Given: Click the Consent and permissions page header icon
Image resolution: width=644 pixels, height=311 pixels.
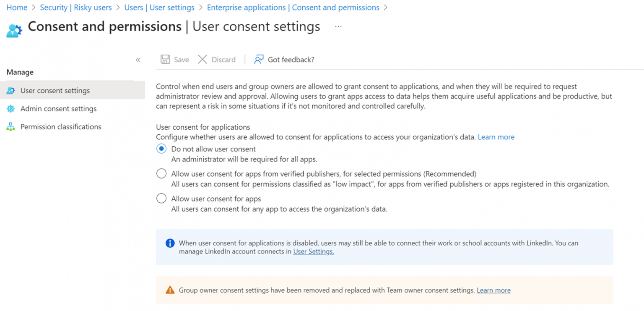Looking at the screenshot, I should tap(14, 28).
